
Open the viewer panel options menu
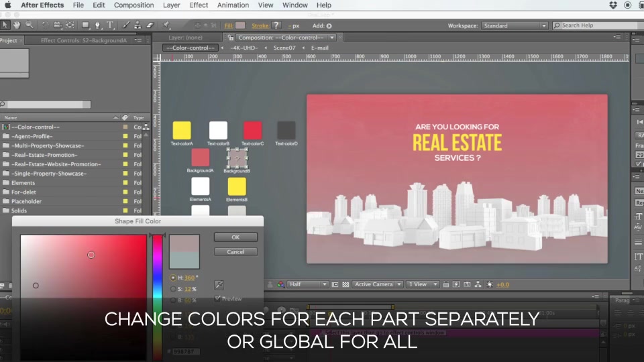[617, 37]
